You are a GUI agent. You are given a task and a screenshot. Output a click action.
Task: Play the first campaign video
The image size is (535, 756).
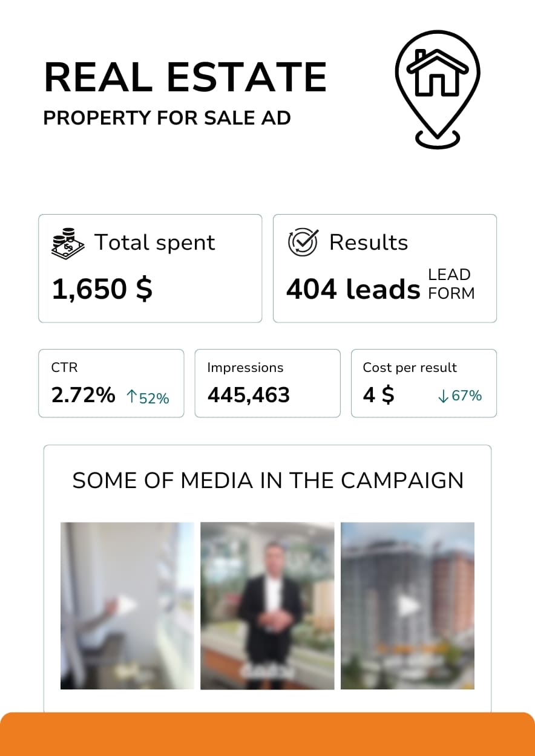[127, 605]
